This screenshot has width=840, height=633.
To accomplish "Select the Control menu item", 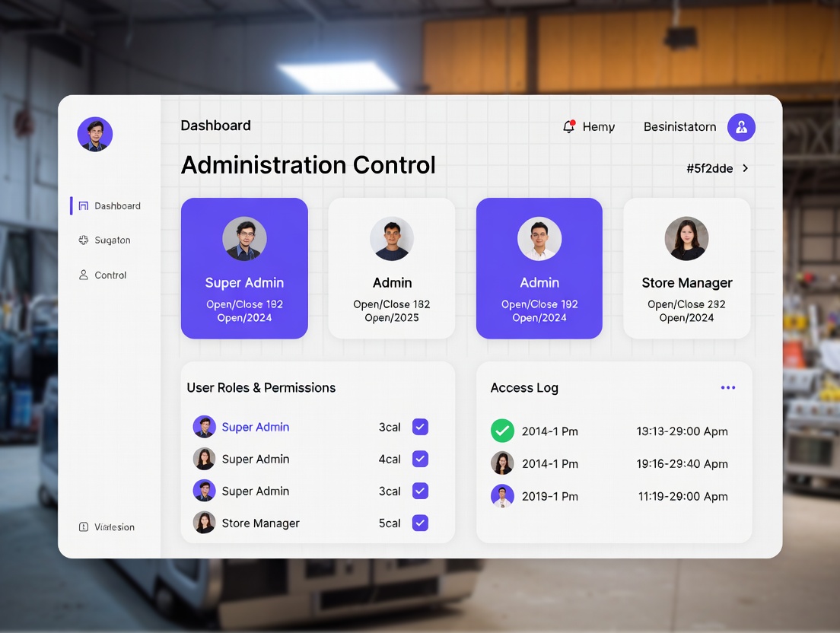I will click(x=110, y=275).
